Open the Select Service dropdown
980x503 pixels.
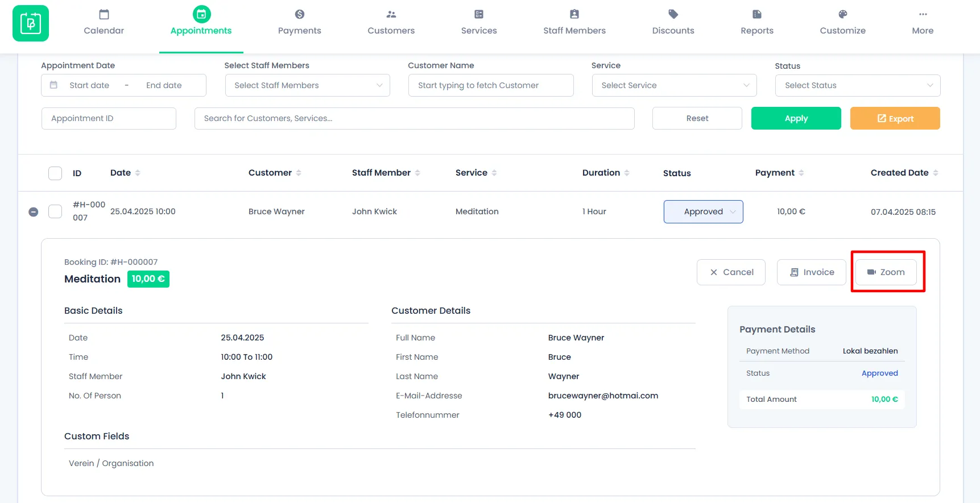675,85
